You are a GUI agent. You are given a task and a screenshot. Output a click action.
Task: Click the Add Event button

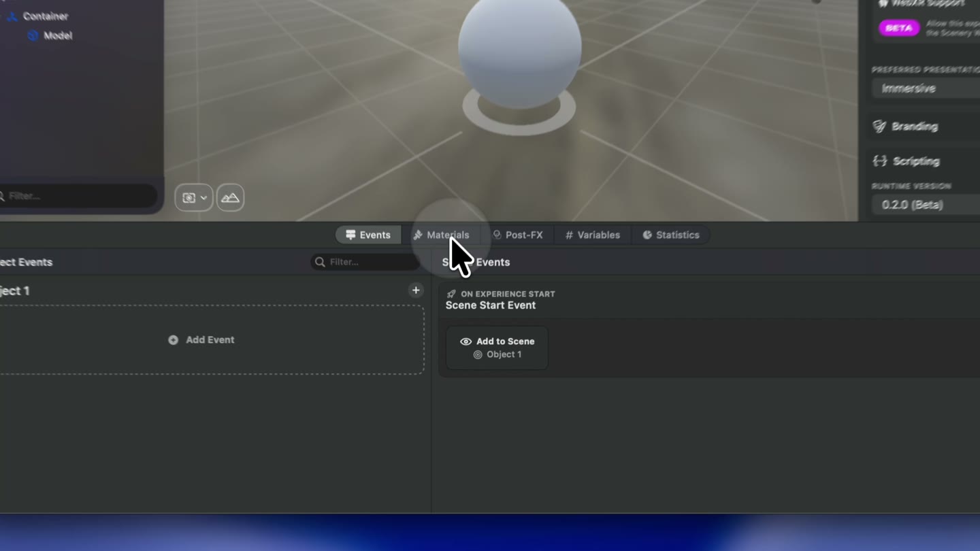(x=201, y=339)
